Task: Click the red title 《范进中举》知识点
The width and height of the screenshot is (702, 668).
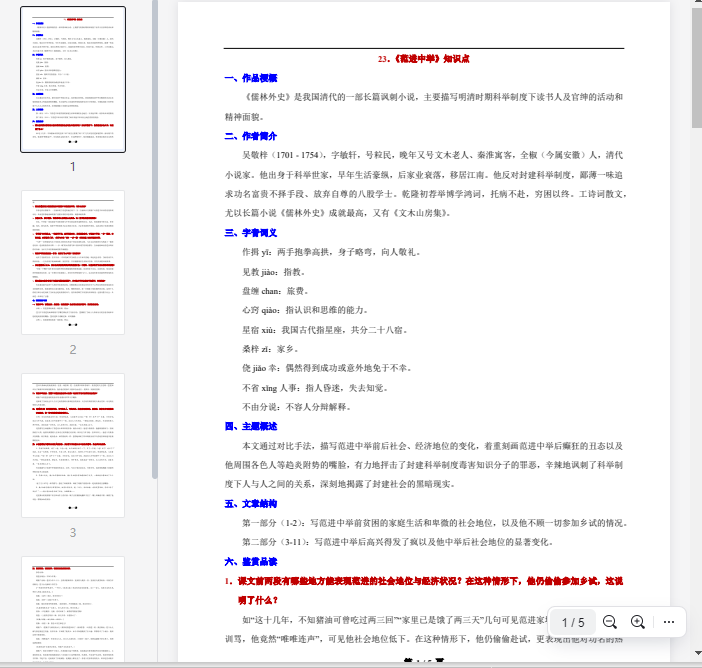Action: coord(423,59)
